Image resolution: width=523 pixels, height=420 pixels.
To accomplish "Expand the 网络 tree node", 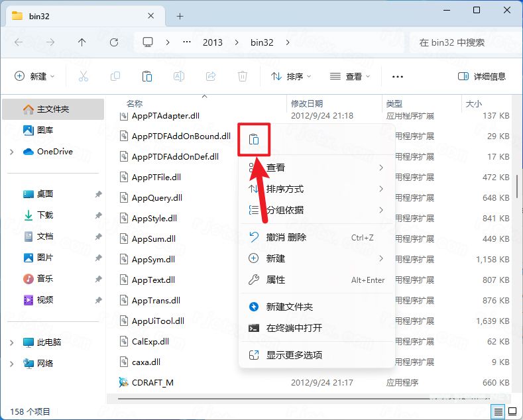I will [12, 364].
